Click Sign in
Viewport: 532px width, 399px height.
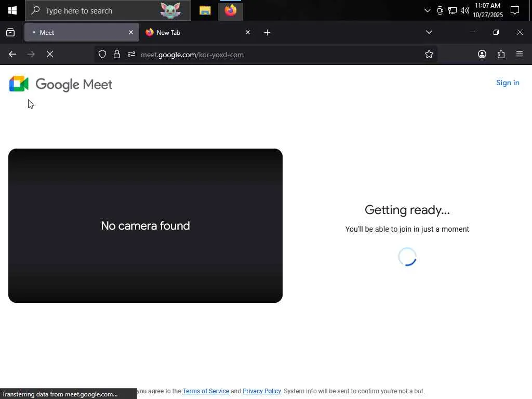click(508, 83)
